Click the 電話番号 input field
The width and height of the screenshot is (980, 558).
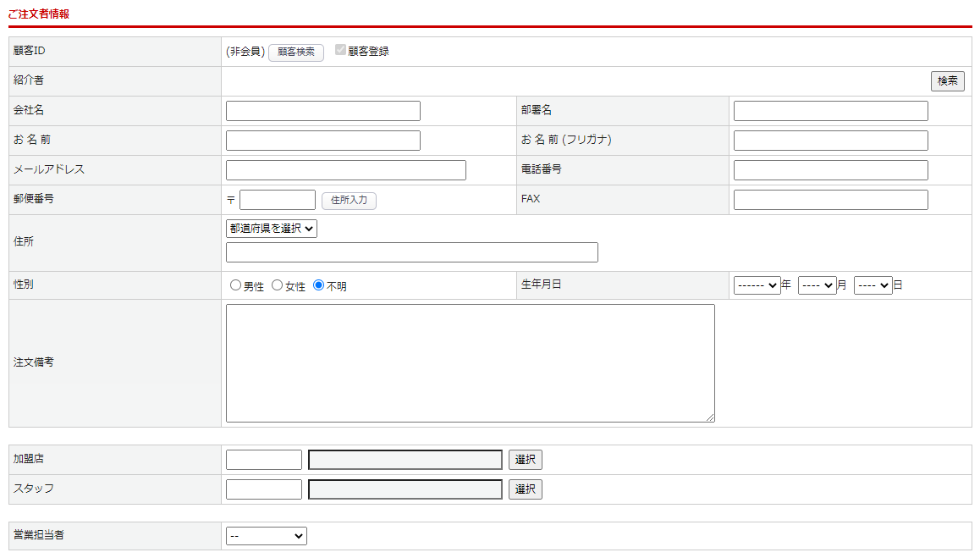pos(830,170)
